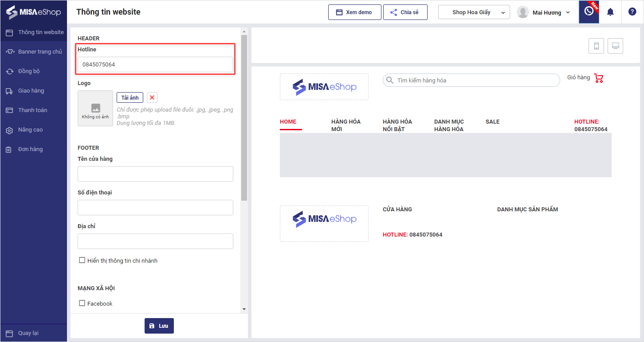Select the HOME tab in preview
This screenshot has height=342, width=644.
pyautogui.click(x=288, y=122)
